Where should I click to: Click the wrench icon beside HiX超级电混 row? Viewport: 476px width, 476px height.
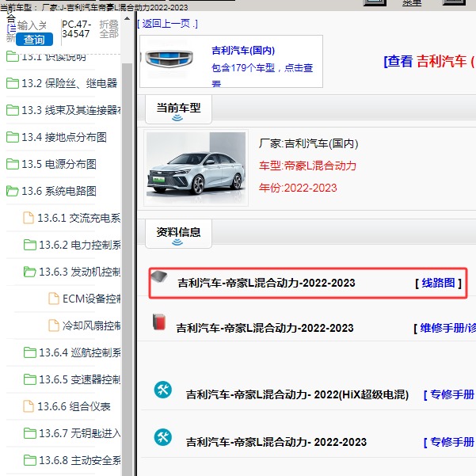(x=162, y=390)
